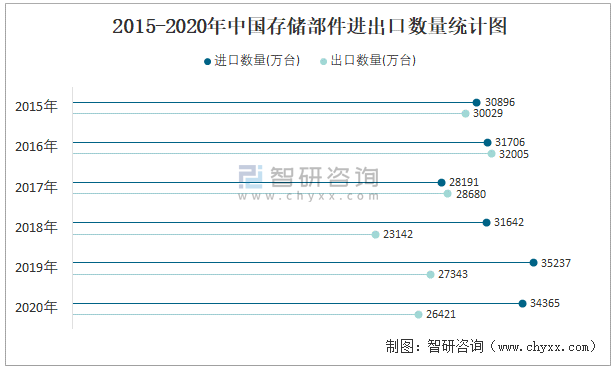Click the 2017 export dot 28680

click(447, 194)
